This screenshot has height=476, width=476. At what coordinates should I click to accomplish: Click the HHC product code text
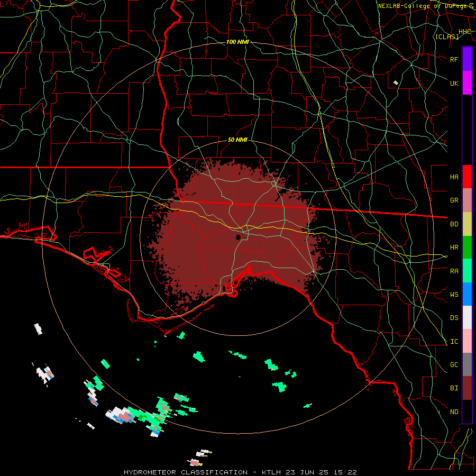pyautogui.click(x=464, y=32)
